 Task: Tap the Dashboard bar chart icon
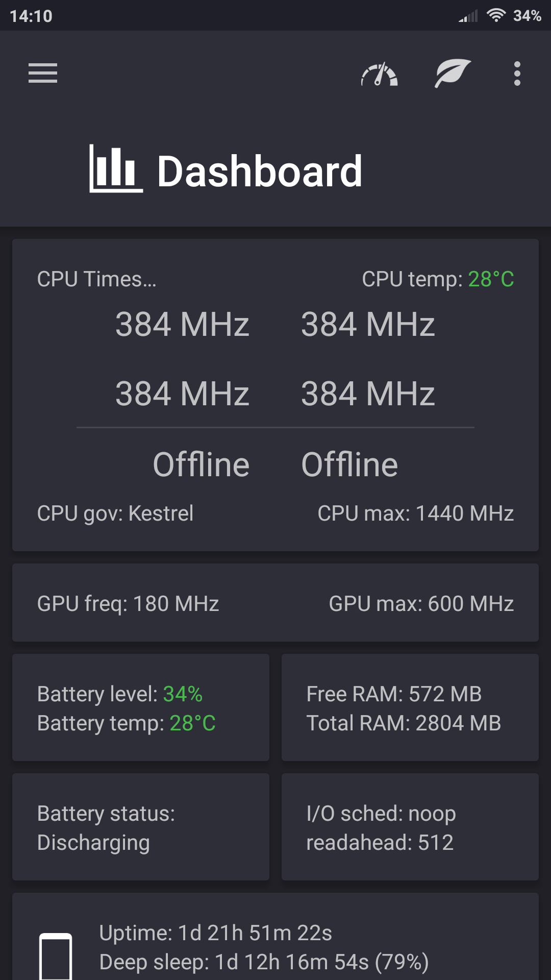click(116, 169)
